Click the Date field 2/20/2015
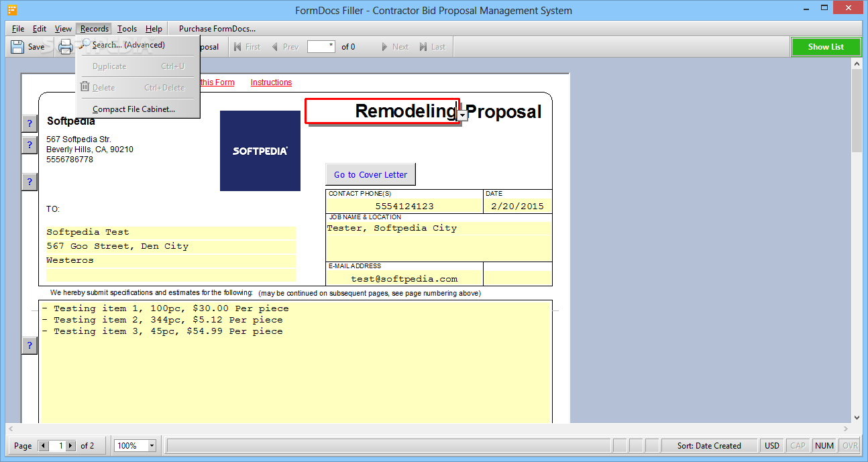The height and width of the screenshot is (462, 868). click(x=517, y=206)
